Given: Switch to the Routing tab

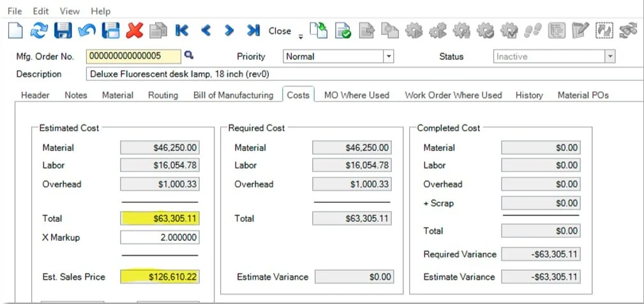Looking at the screenshot, I should (x=163, y=95).
